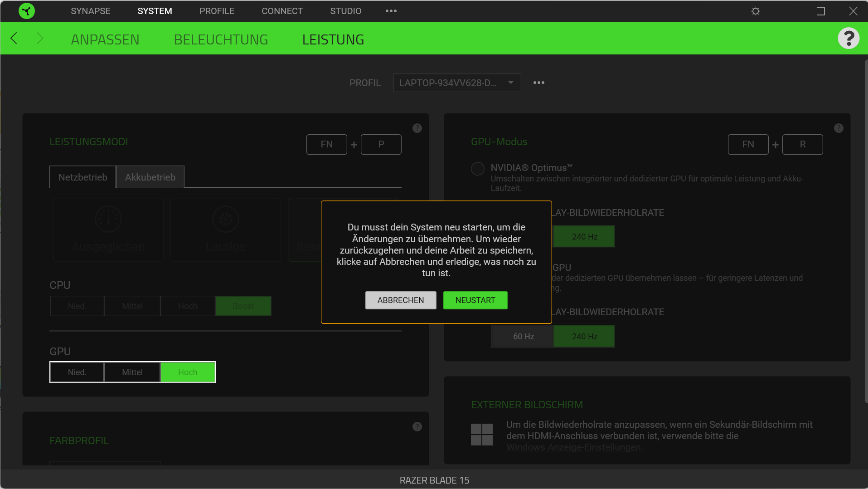Set CPU to Hoch

[188, 306]
